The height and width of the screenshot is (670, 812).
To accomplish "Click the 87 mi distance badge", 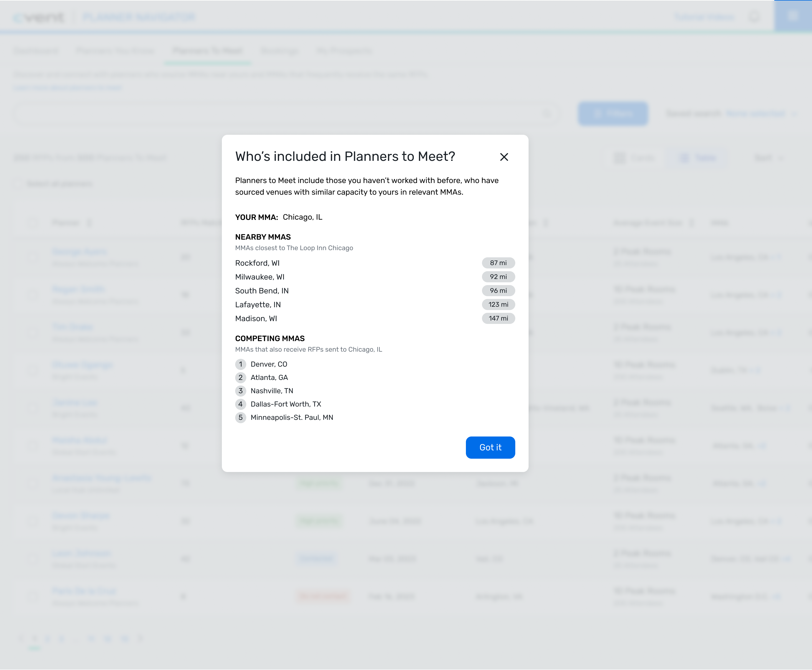I will pos(498,263).
